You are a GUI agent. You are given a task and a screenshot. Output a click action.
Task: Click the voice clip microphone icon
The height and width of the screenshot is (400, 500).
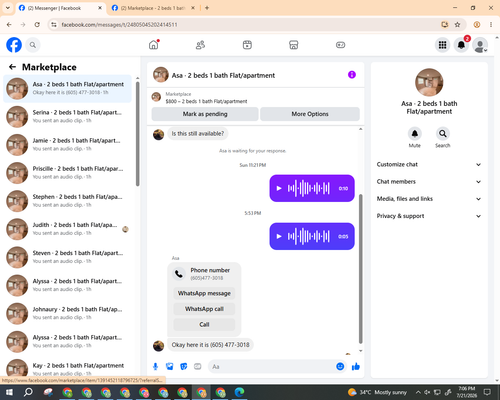coord(155,367)
